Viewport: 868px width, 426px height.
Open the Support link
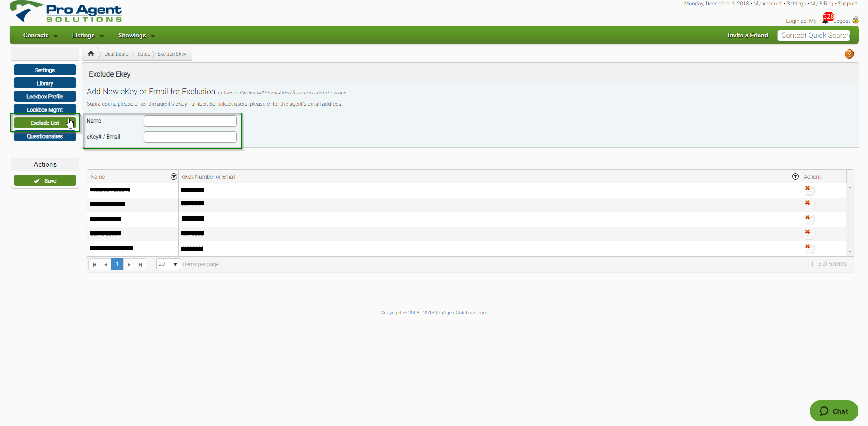847,4
